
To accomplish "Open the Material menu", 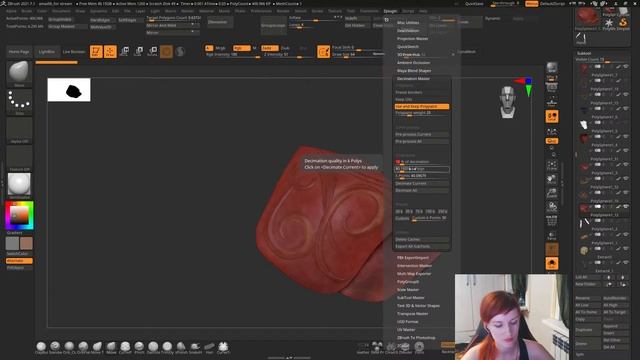I will point(206,11).
